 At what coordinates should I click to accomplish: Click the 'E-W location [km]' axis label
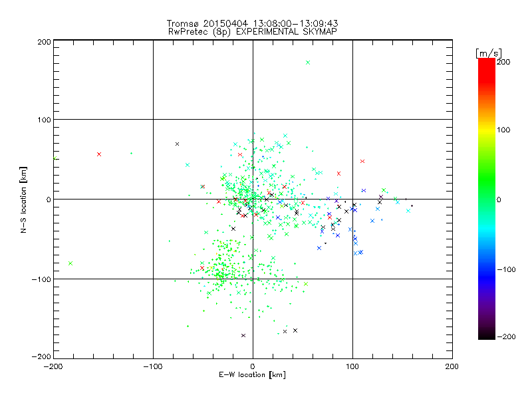point(252,375)
